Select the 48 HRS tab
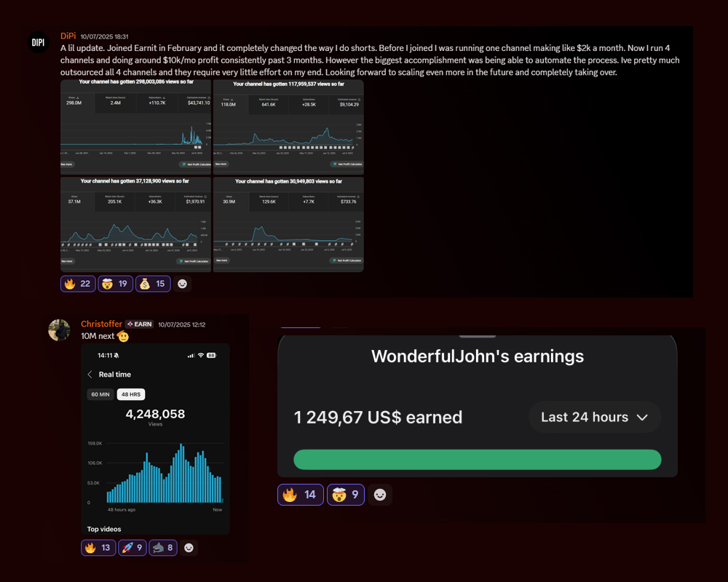 (131, 394)
